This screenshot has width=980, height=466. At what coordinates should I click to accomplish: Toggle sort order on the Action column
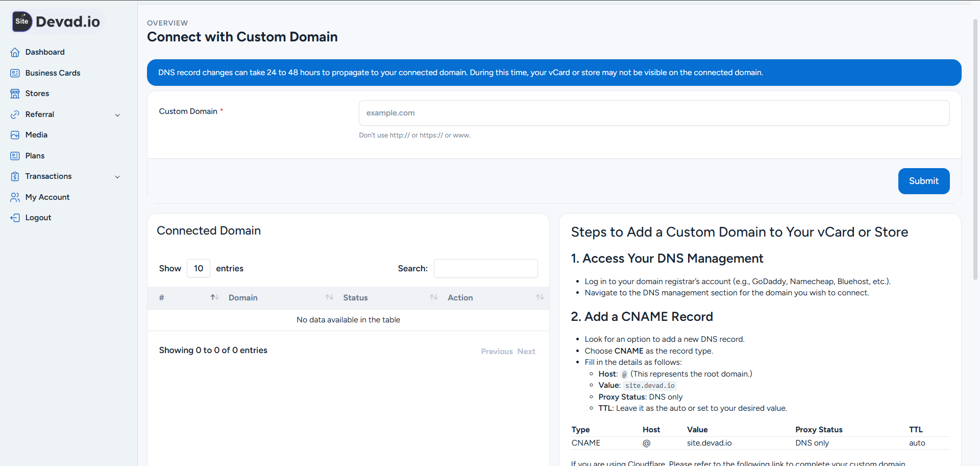point(540,297)
